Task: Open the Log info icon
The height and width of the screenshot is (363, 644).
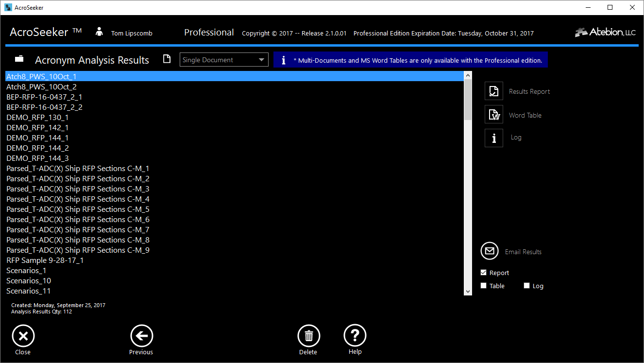Action: [494, 138]
